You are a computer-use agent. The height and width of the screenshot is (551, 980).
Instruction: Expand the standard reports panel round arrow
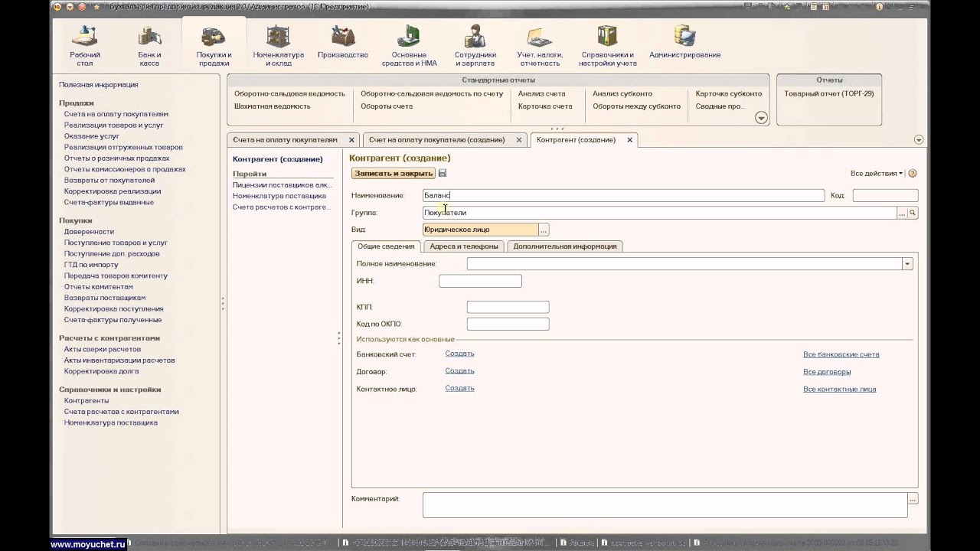click(761, 118)
